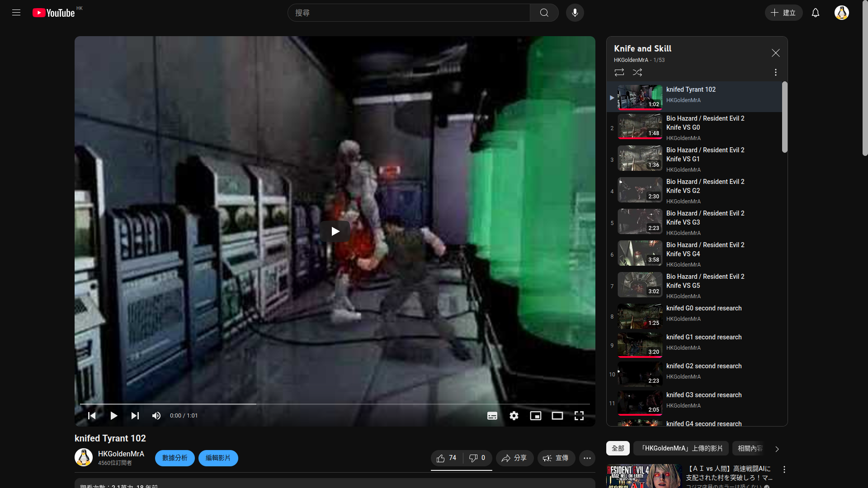Viewport: 868px width, 488px height.
Task: Open more actions ellipsis below video
Action: (587, 458)
